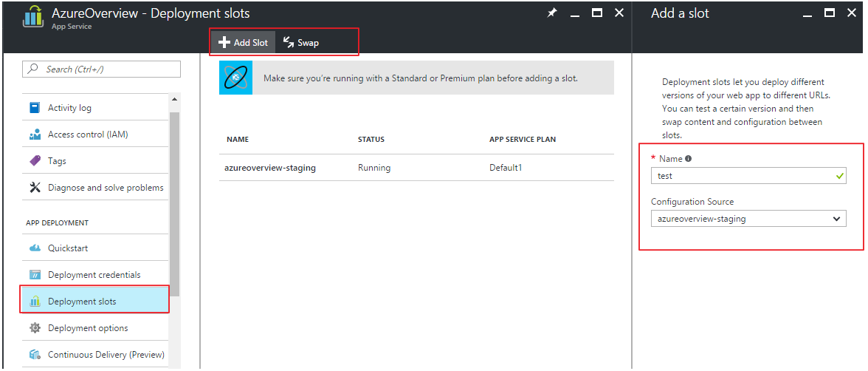Click inside the Search (Ctrl+/) box
Viewport: 868px width, 371px height.
(101, 69)
